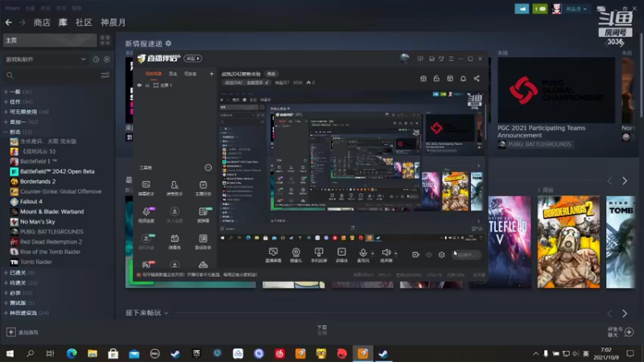Select Borderlands 2 in library list
The height and width of the screenshot is (362, 644).
tap(38, 182)
